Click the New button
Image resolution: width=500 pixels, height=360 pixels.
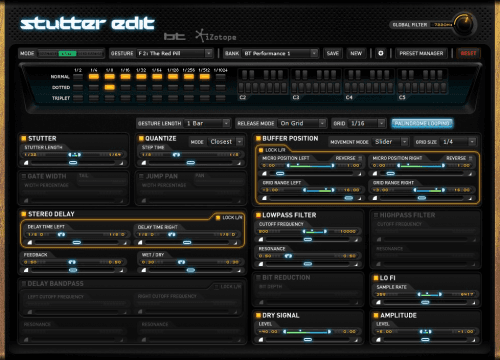coord(356,53)
